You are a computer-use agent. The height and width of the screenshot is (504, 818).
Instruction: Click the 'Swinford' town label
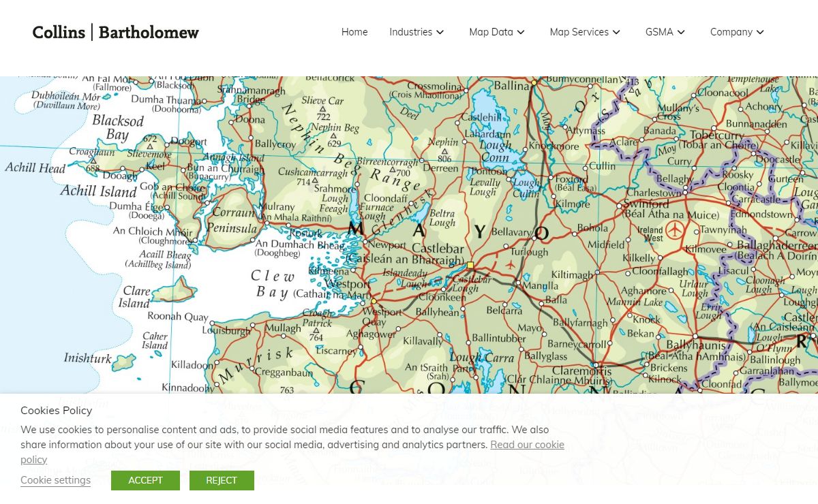coord(647,204)
